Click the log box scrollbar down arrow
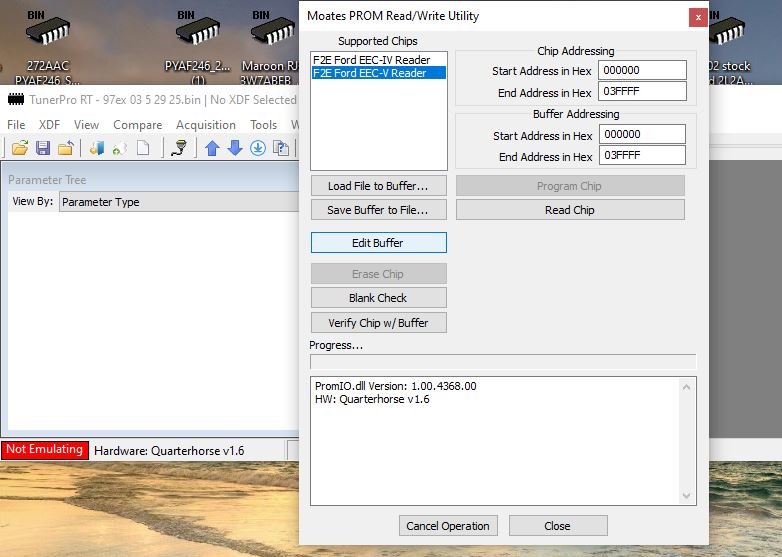This screenshot has width=782, height=557. pos(687,496)
